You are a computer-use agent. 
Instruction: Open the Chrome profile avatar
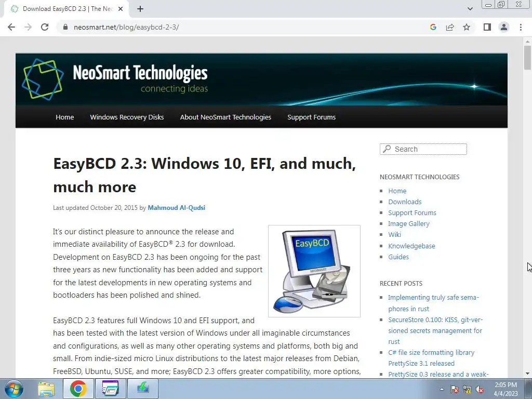(x=504, y=27)
